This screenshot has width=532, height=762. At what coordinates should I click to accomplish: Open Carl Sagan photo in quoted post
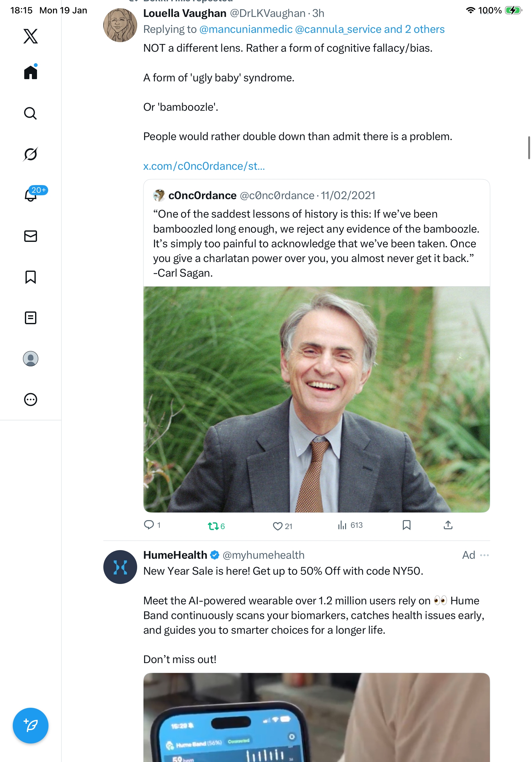(316, 399)
